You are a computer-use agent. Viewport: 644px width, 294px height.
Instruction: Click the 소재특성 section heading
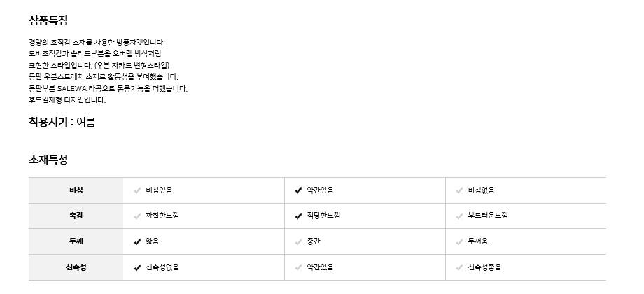point(48,160)
